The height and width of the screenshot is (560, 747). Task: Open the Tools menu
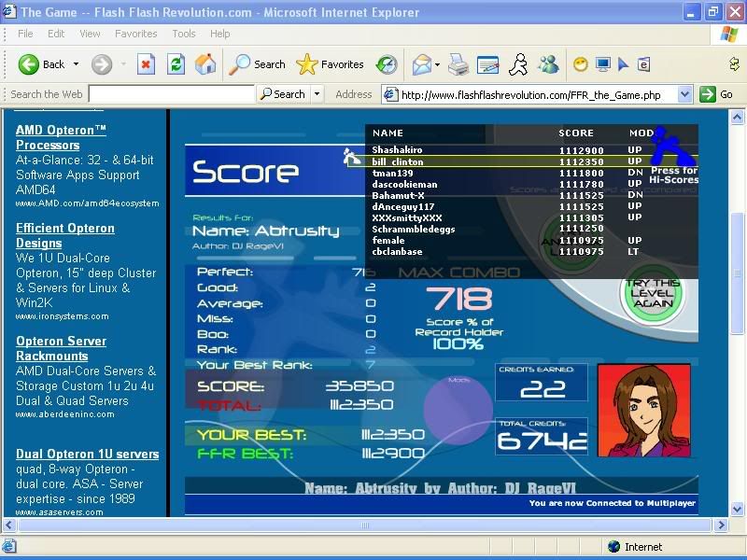pos(184,34)
